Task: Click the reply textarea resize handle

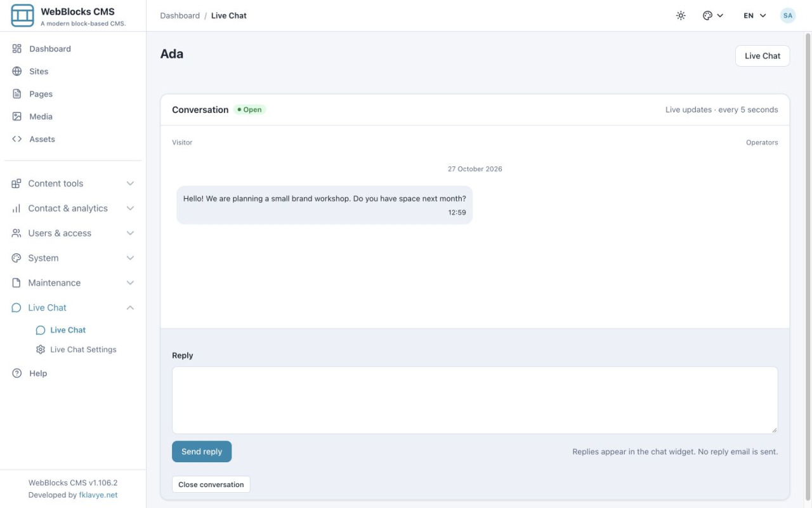Action: pyautogui.click(x=774, y=430)
